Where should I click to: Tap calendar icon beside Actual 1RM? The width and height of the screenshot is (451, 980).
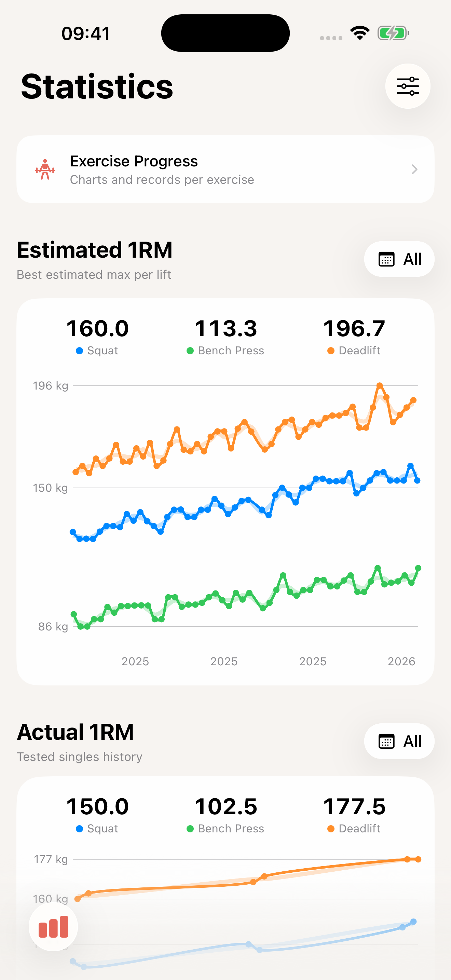click(386, 741)
